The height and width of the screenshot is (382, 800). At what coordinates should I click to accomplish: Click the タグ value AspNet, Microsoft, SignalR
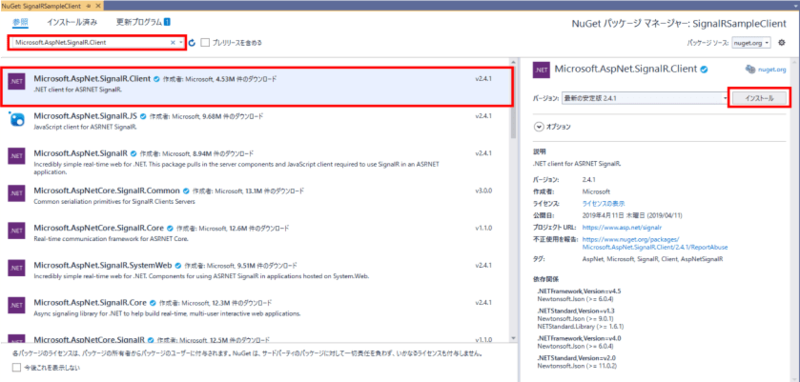tap(653, 260)
